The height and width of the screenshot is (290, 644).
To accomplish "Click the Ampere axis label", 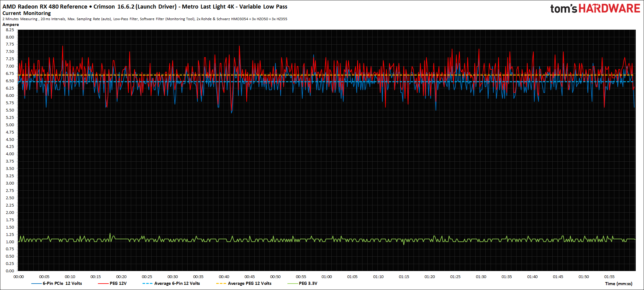I will click(11, 24).
